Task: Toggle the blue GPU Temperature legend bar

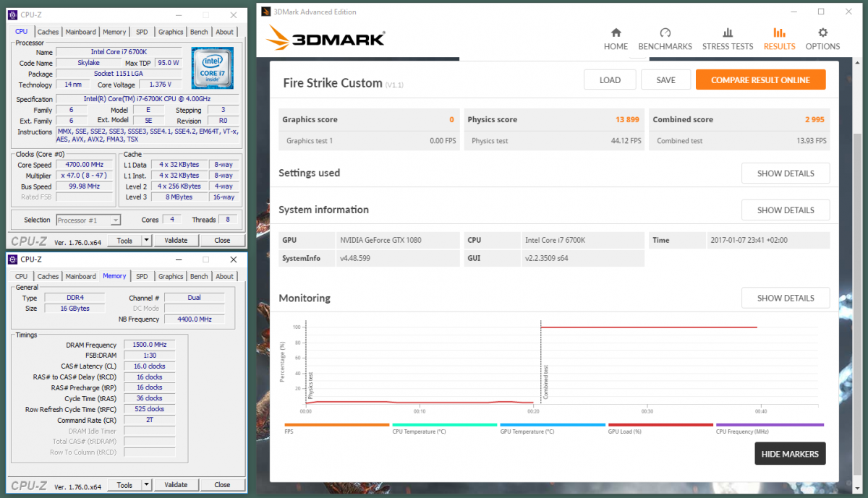Action: tap(553, 425)
